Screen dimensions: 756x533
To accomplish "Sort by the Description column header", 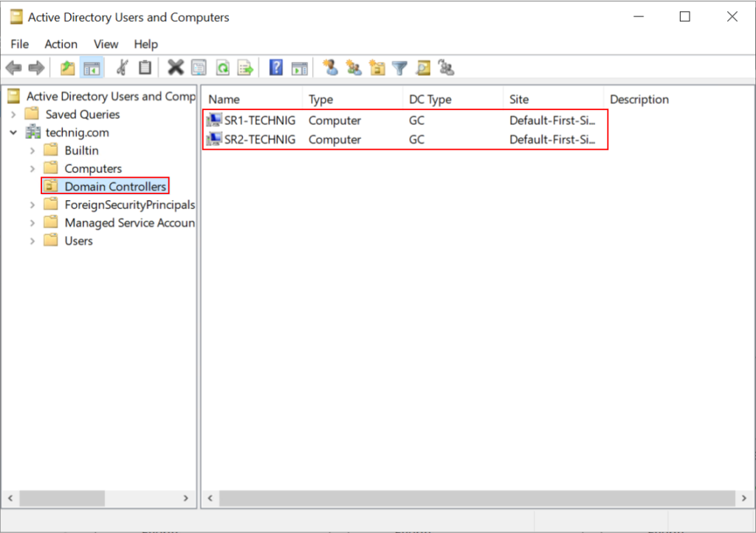I will (x=678, y=99).
